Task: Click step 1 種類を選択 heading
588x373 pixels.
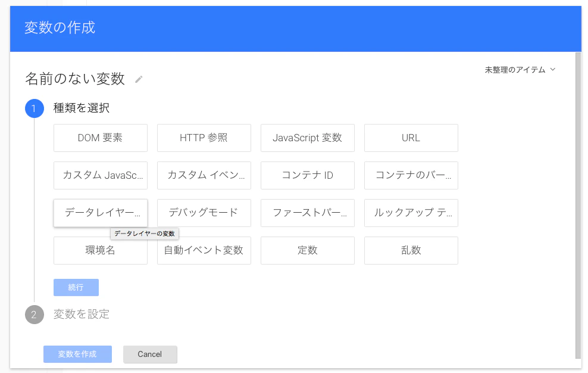Action: click(82, 108)
